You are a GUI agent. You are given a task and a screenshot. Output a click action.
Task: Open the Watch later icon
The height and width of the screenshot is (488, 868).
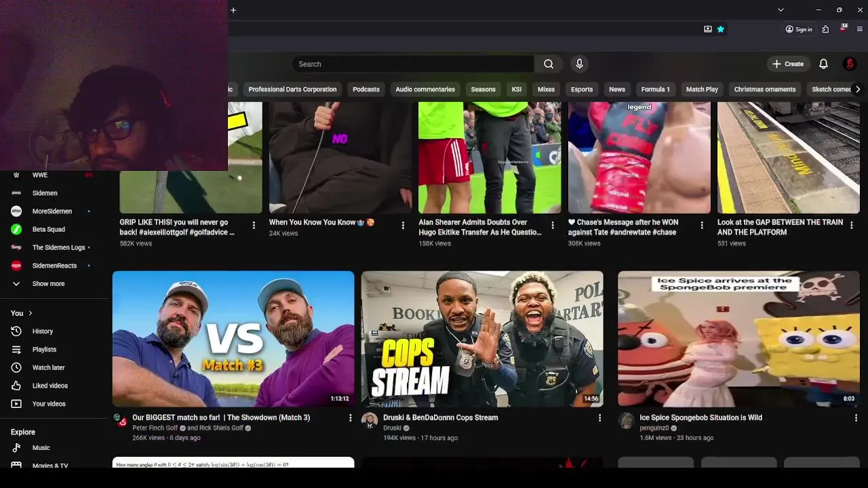16,367
